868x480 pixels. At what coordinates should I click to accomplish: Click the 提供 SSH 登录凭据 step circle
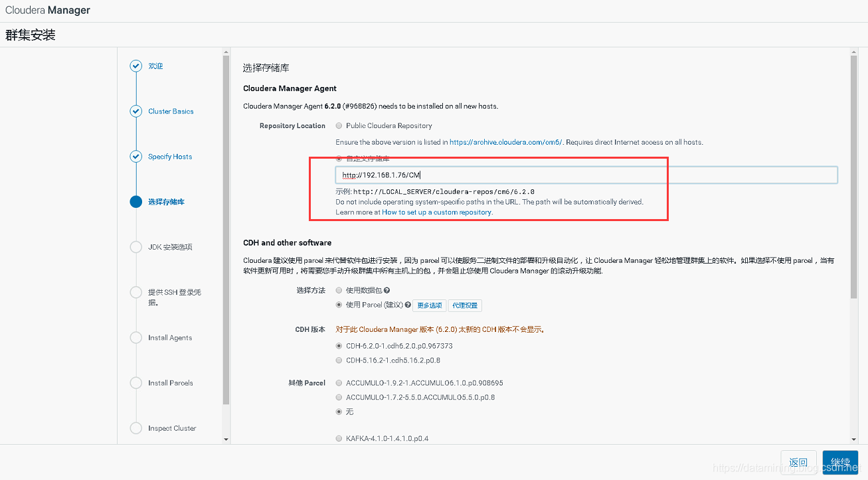136,292
